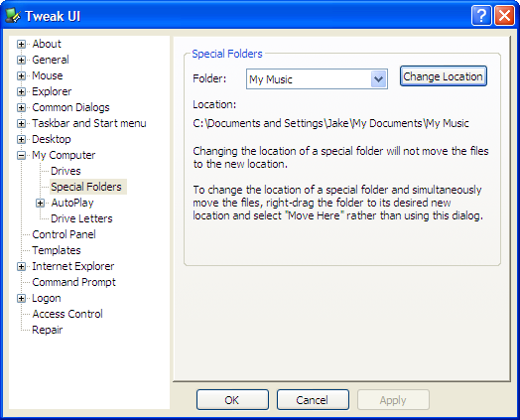Click the "Folder:" label
Viewport: 520px width, 420px height.
click(x=209, y=79)
